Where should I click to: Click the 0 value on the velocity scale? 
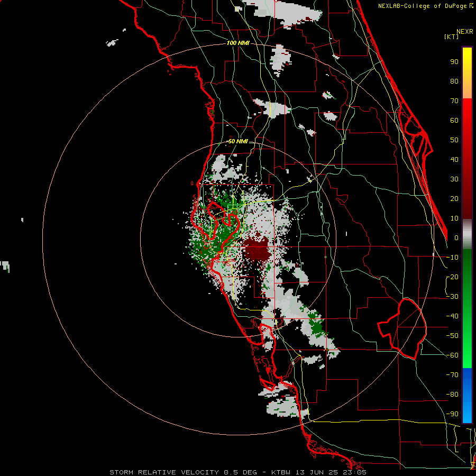click(456, 238)
